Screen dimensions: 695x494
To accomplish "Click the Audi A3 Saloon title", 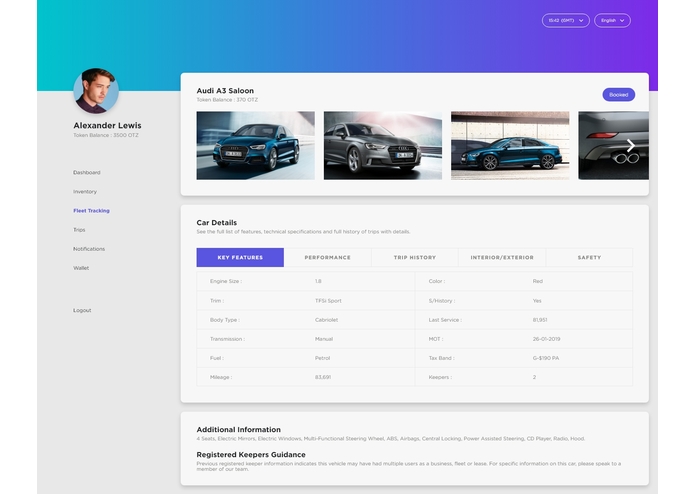I will pos(225,90).
